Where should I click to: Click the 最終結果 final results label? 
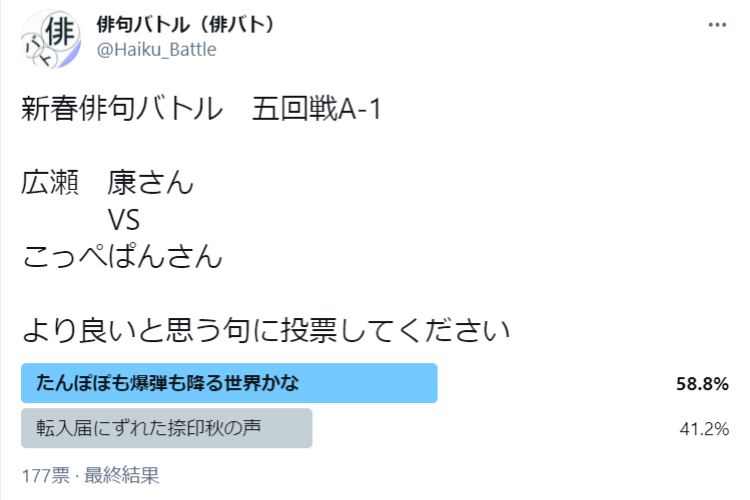(x=123, y=474)
